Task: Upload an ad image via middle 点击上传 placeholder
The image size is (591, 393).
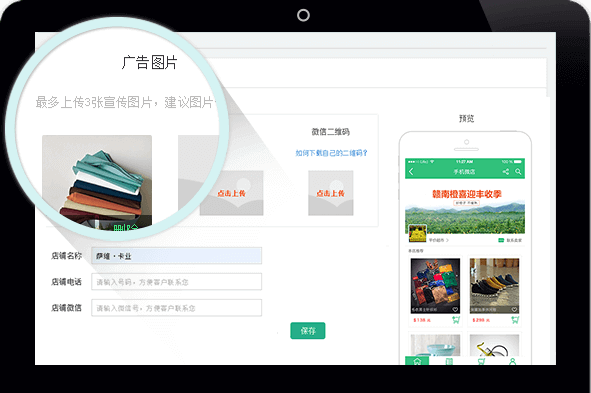Action: [231, 193]
